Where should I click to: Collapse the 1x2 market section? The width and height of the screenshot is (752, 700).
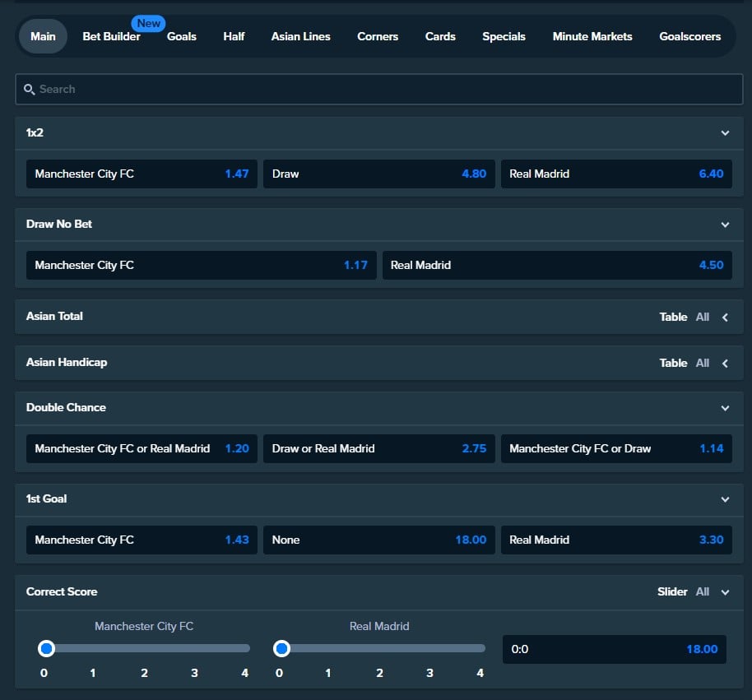pyautogui.click(x=725, y=133)
